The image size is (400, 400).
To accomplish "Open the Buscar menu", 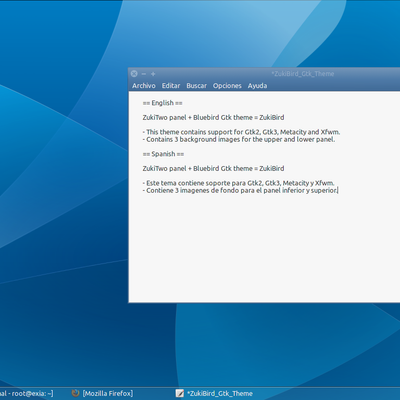I will [196, 86].
